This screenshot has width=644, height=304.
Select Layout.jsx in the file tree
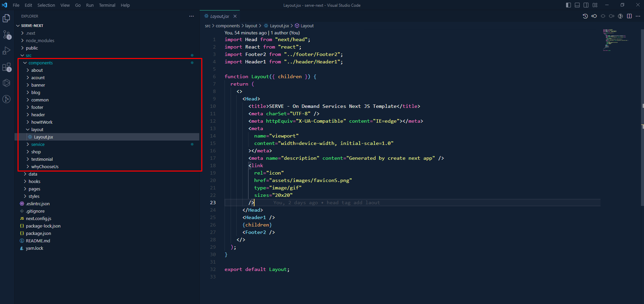coord(107,137)
